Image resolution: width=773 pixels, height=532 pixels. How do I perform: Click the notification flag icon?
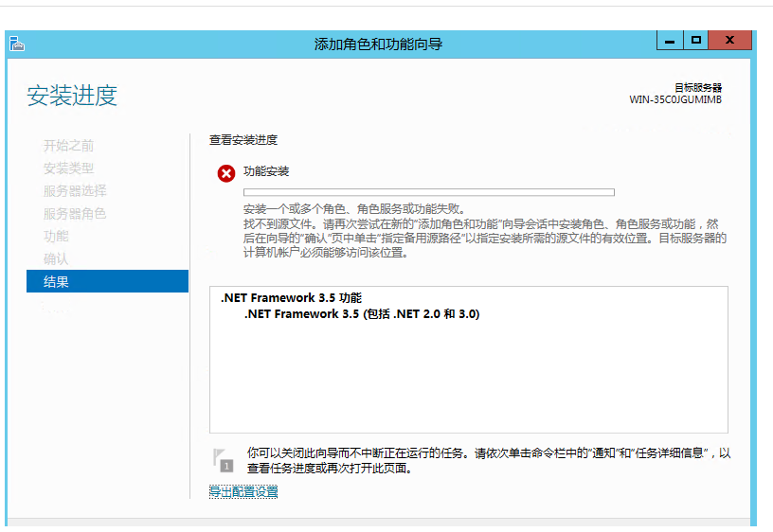(223, 461)
